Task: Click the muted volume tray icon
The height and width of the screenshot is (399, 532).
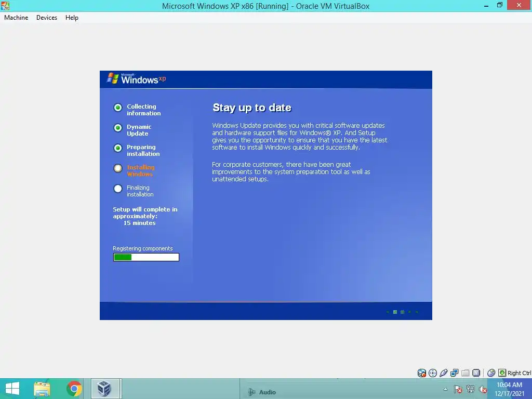Action: click(483, 389)
